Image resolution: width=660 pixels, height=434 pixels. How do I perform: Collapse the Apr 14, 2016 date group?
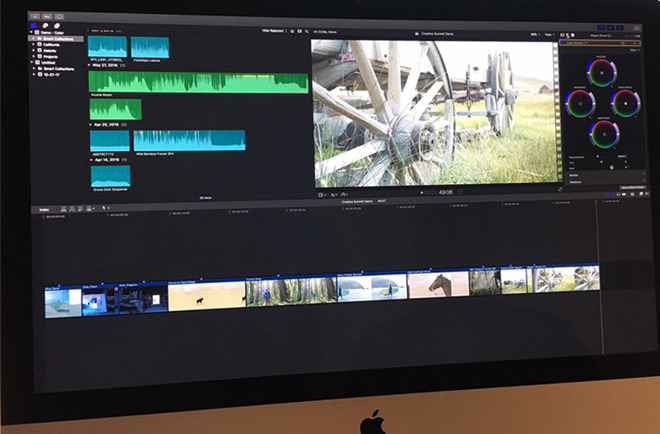91,159
